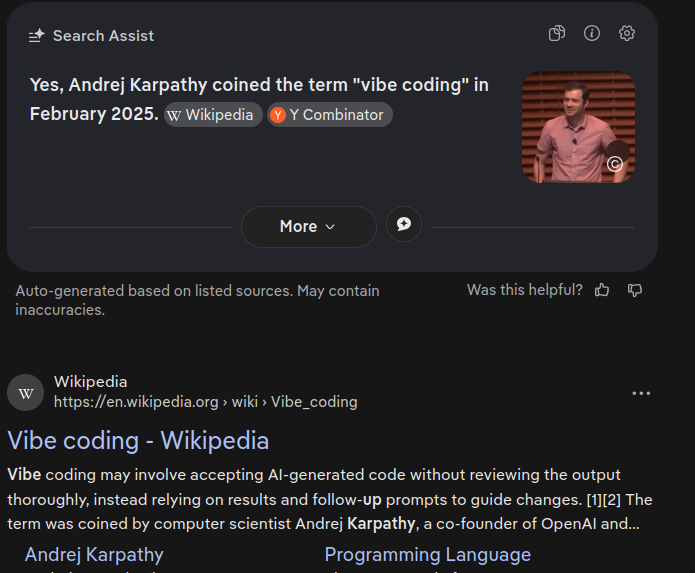Viewport: 695px width, 573px height.
Task: Click the Search Assist sparkle icon
Action: (37, 36)
